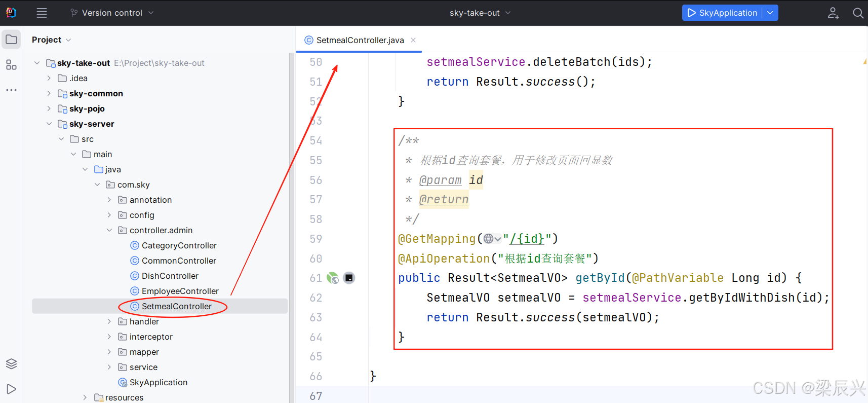Screen dimensions: 868x403
Task: Select SetmealController in project tree
Action: tap(177, 306)
